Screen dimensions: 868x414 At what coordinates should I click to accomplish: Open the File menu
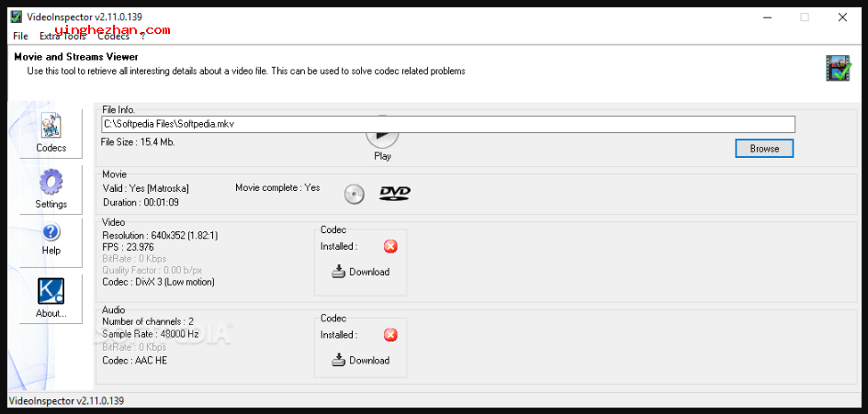click(x=20, y=36)
